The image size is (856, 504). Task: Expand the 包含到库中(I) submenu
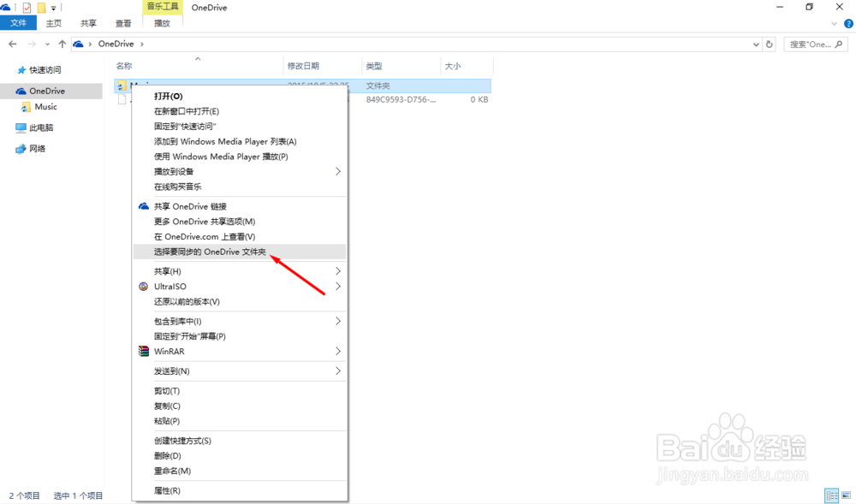(x=239, y=321)
